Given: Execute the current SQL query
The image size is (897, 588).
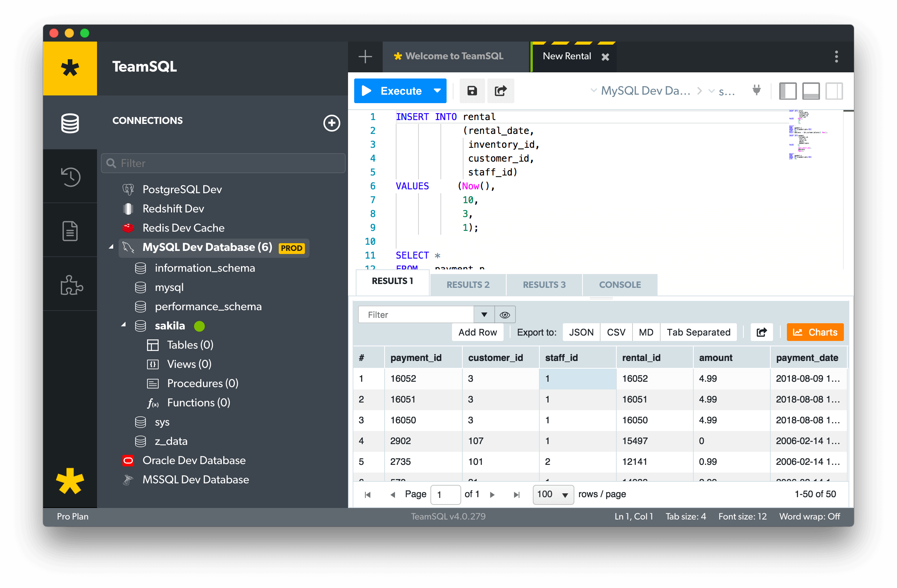Looking at the screenshot, I should pyautogui.click(x=393, y=90).
